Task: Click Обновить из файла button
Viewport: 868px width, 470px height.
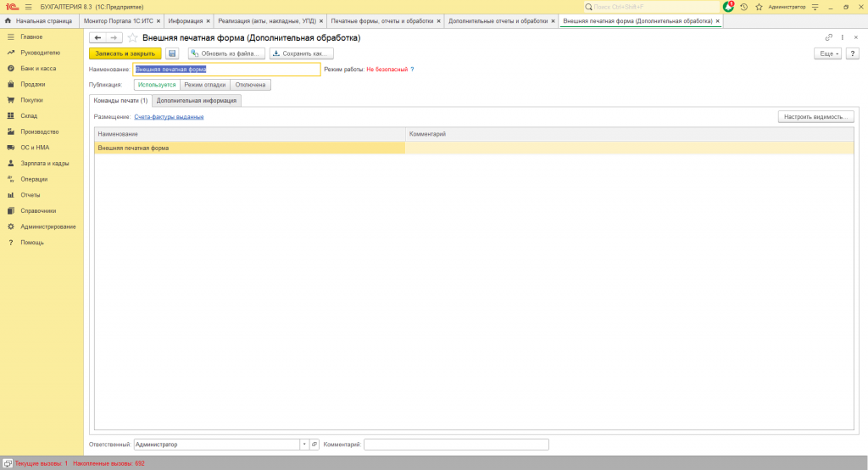Action: (x=226, y=53)
